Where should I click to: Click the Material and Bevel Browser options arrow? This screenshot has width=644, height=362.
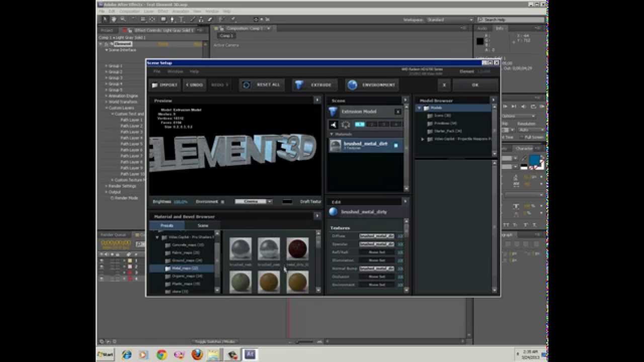point(317,216)
